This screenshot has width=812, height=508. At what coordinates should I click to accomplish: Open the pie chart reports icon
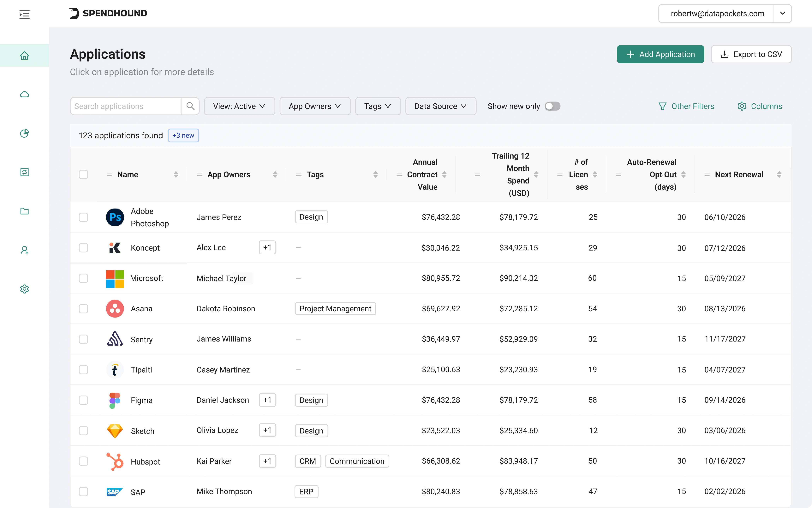click(24, 133)
